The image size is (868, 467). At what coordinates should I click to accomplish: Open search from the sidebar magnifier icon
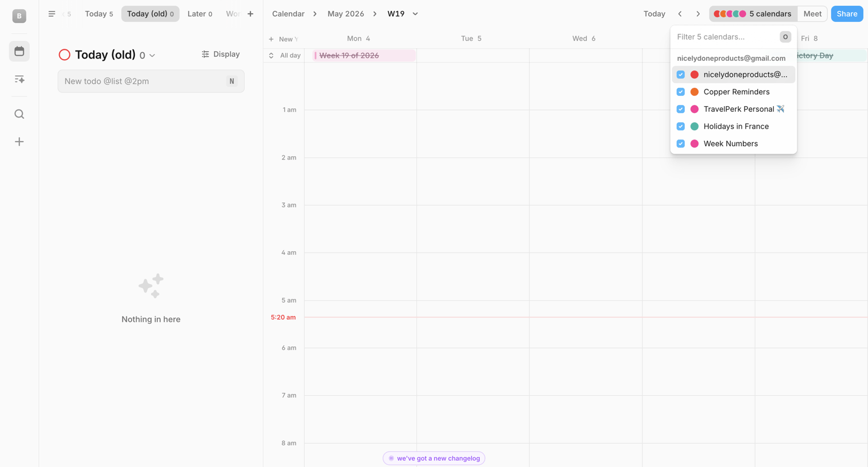tap(19, 114)
